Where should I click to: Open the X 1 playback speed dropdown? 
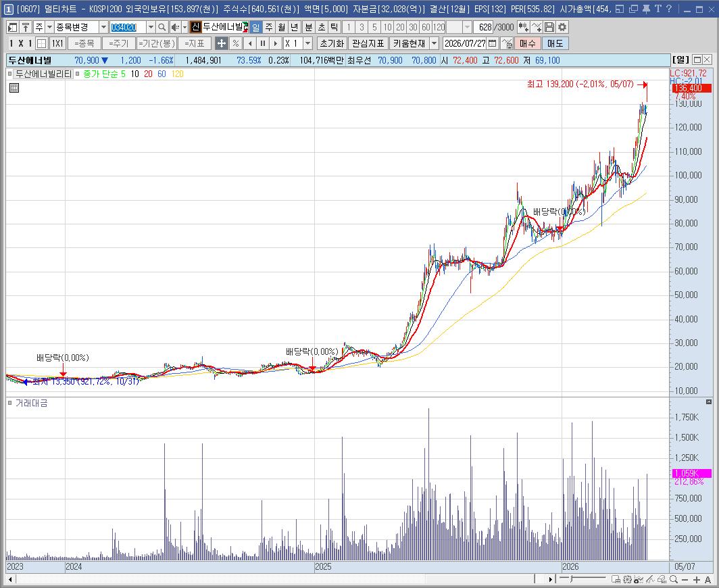(x=307, y=43)
